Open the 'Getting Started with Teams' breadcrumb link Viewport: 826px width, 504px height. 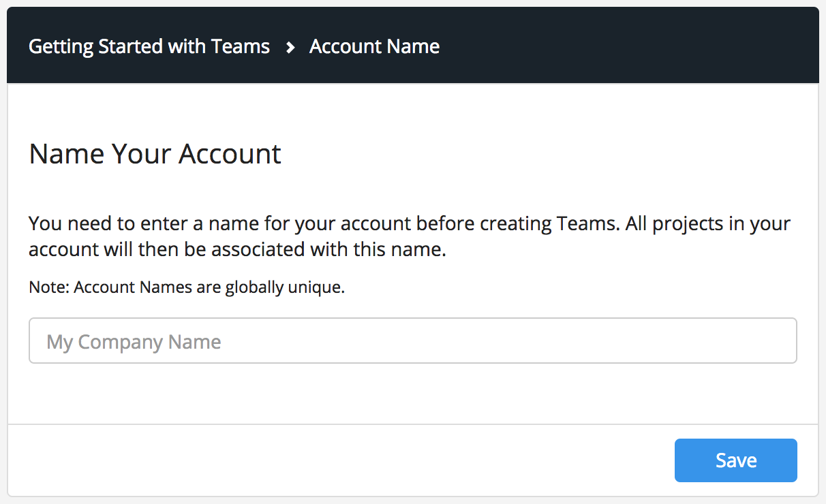click(149, 46)
